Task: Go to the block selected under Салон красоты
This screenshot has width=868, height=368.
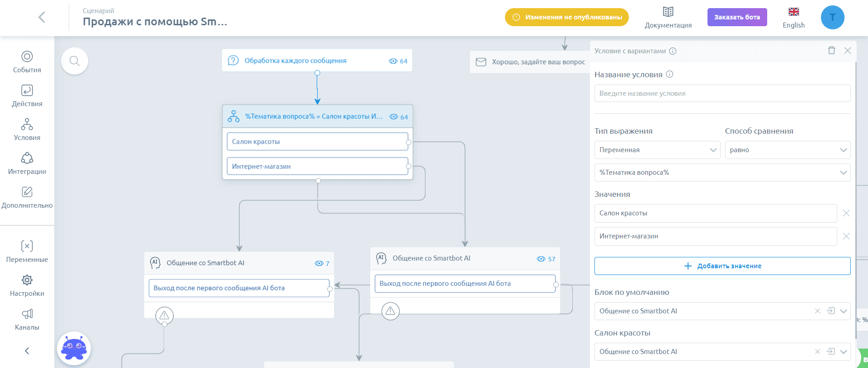Action: point(830,352)
